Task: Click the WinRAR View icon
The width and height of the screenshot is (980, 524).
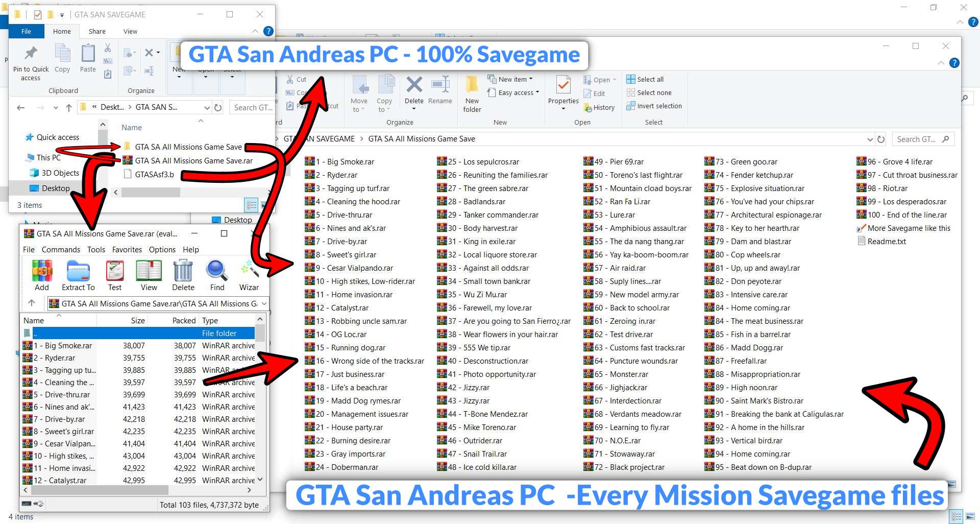Action: pos(149,275)
